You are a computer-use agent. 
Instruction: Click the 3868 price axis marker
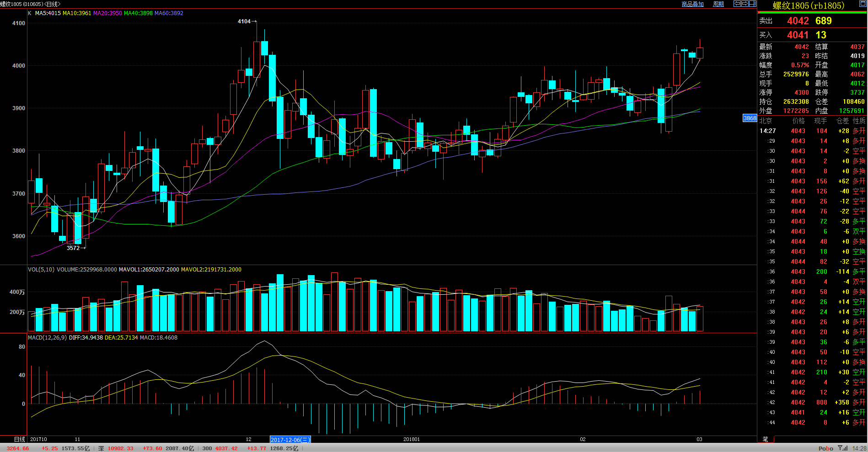click(750, 118)
